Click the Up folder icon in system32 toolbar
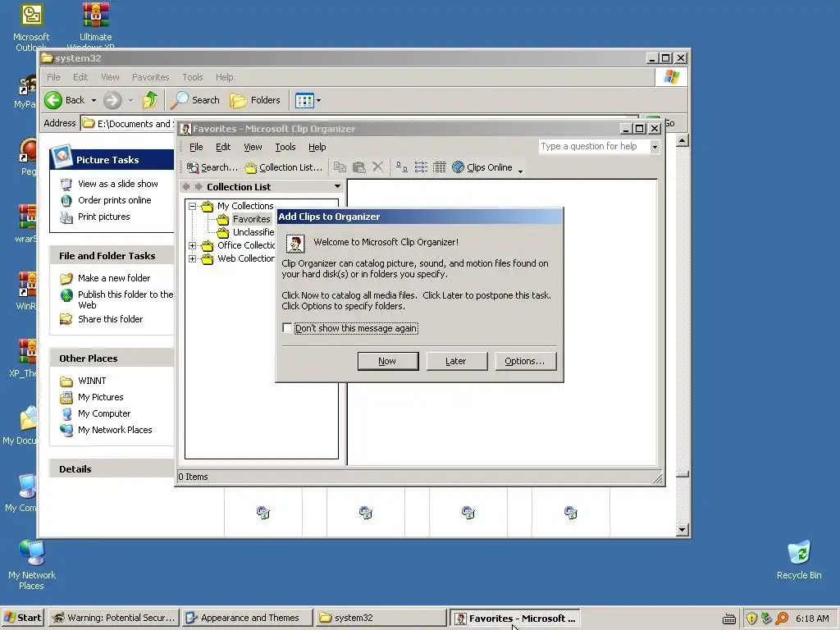 [x=150, y=100]
